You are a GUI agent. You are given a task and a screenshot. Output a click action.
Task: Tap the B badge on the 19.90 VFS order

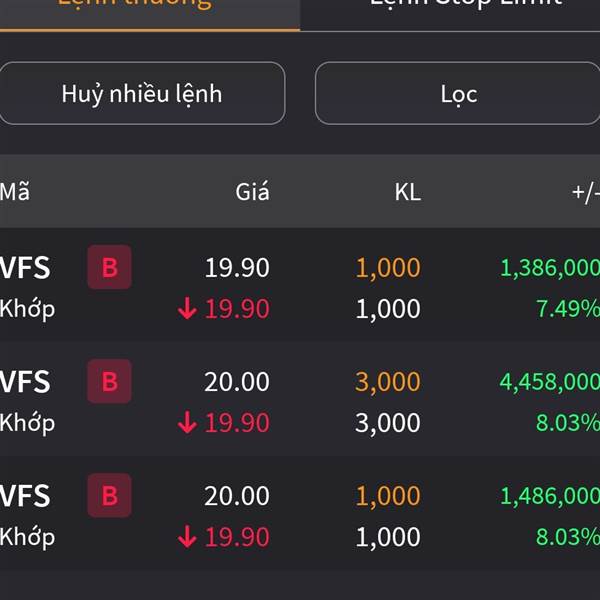click(109, 267)
